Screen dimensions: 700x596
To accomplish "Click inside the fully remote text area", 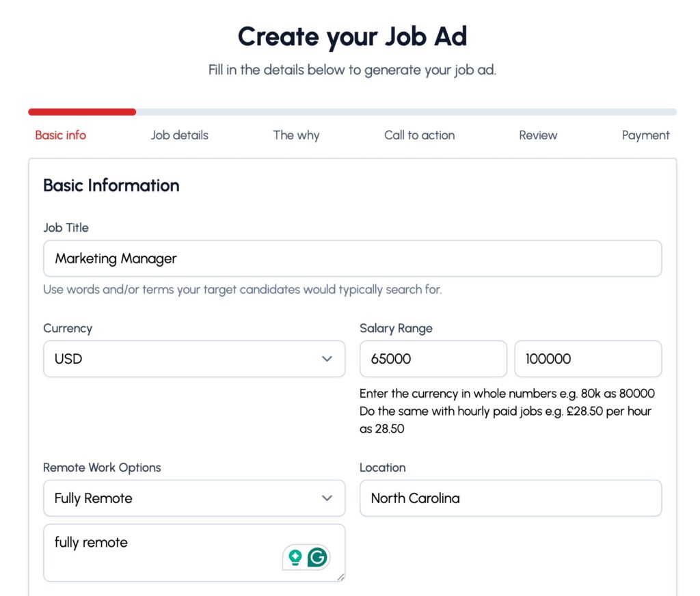I will click(x=157, y=551).
